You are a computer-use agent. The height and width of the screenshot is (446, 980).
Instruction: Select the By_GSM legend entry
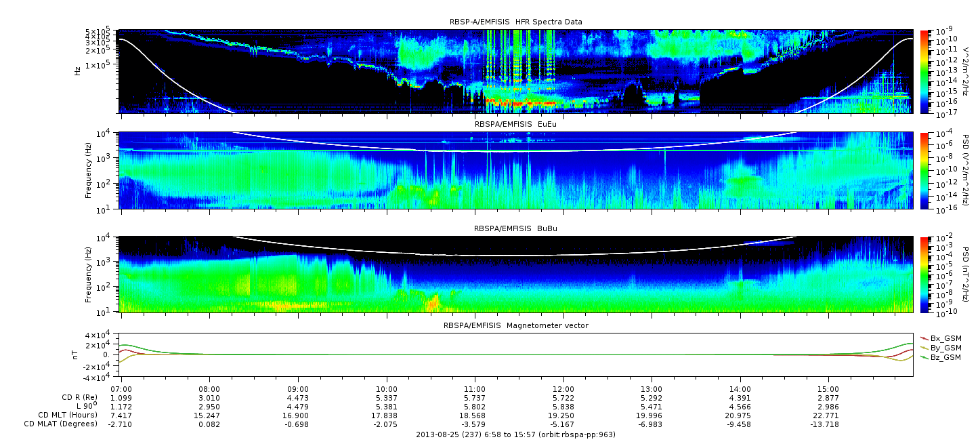point(940,348)
